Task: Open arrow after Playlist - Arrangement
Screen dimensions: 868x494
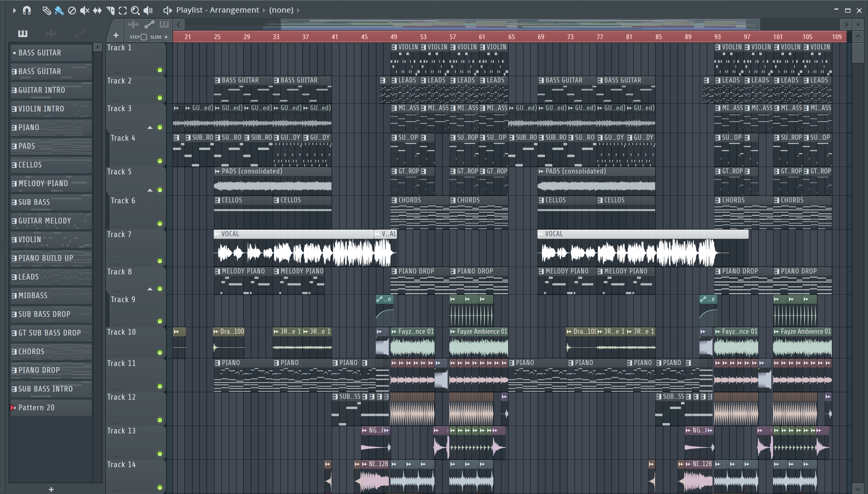Action: coord(264,10)
